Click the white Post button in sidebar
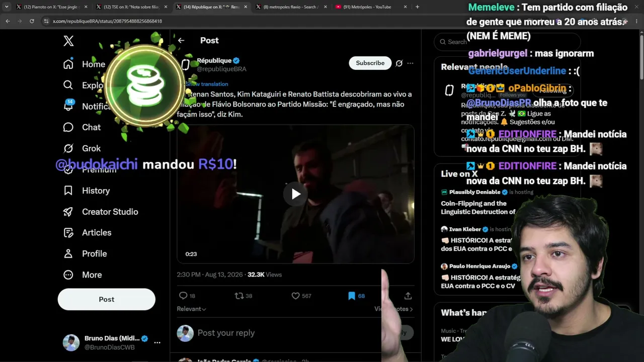 click(107, 299)
